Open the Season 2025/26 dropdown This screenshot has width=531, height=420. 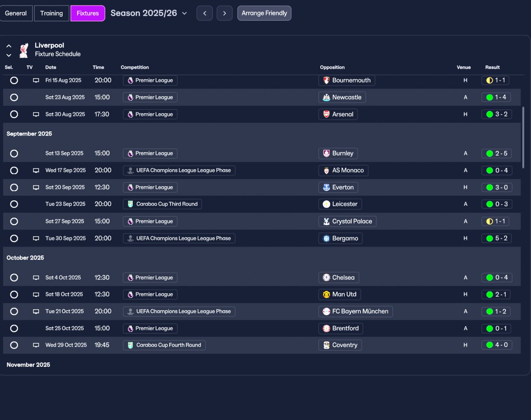[x=149, y=13]
